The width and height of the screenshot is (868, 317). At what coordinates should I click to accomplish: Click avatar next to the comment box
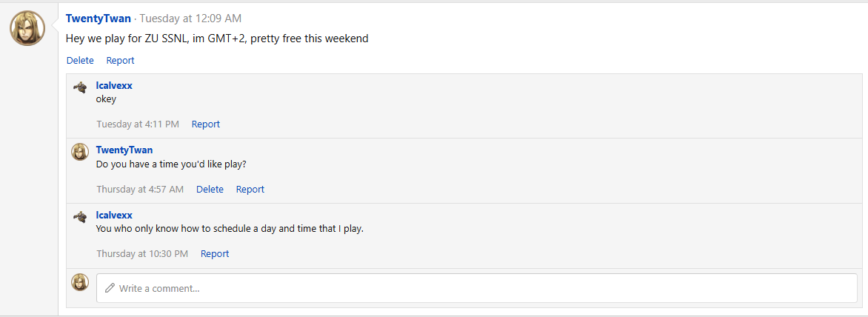80,282
